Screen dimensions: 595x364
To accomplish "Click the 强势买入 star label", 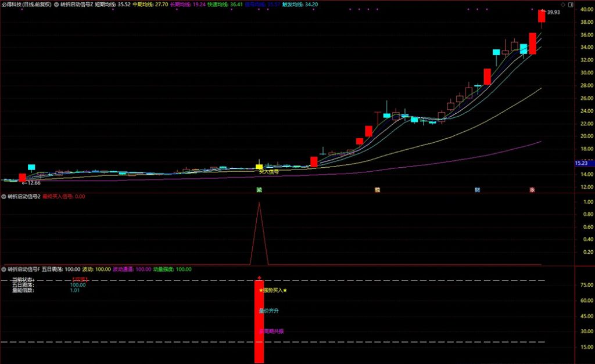I will (273, 290).
